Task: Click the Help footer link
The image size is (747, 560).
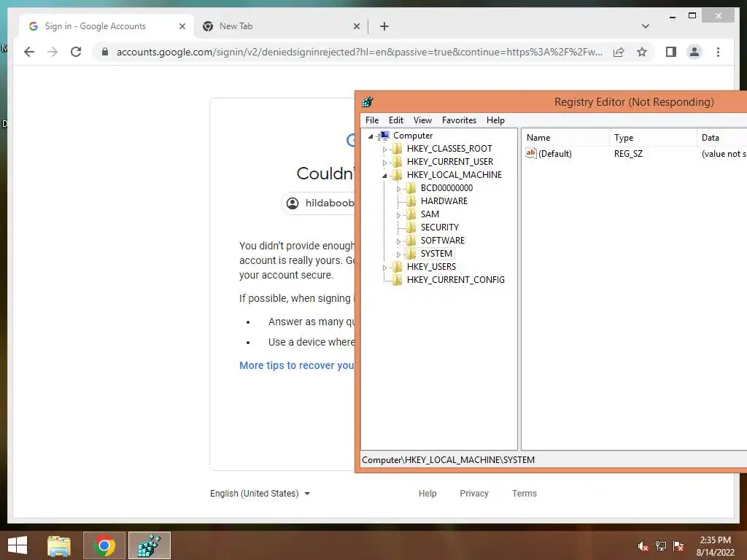Action: pos(427,494)
